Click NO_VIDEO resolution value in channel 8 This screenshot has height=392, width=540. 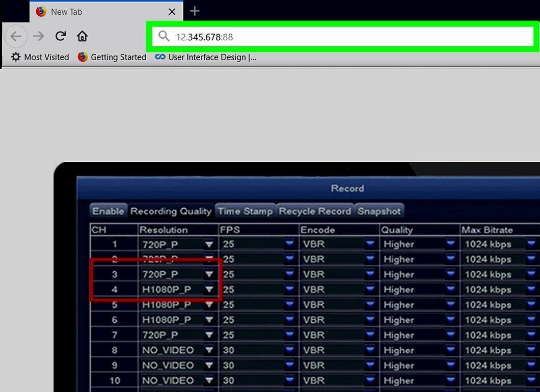coord(168,350)
